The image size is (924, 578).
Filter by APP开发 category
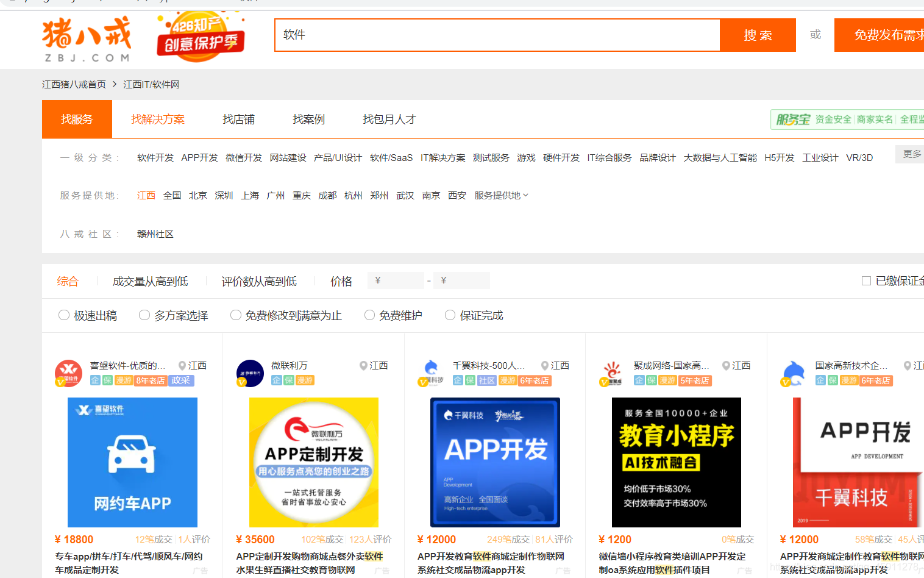click(x=199, y=158)
